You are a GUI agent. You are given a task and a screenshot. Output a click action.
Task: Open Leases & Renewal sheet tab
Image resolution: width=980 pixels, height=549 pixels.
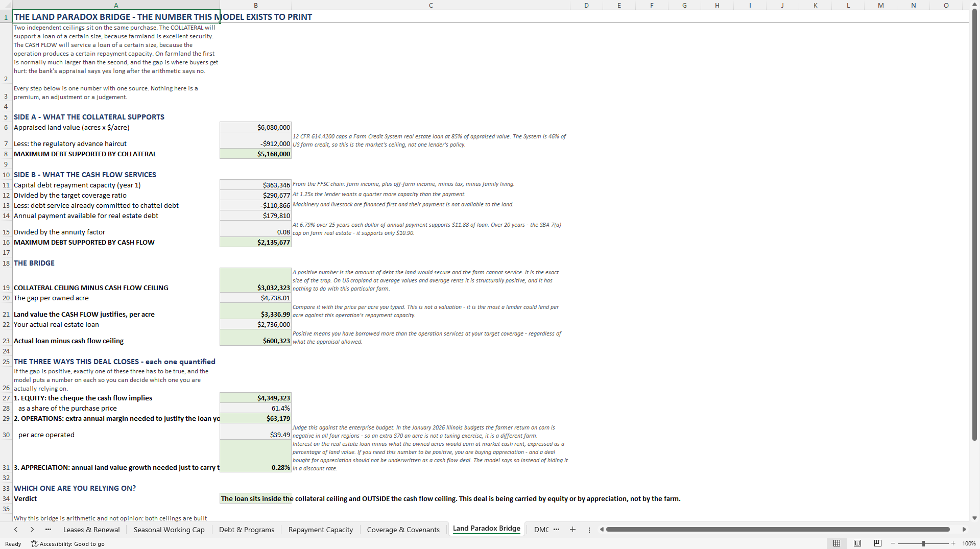[x=91, y=530]
